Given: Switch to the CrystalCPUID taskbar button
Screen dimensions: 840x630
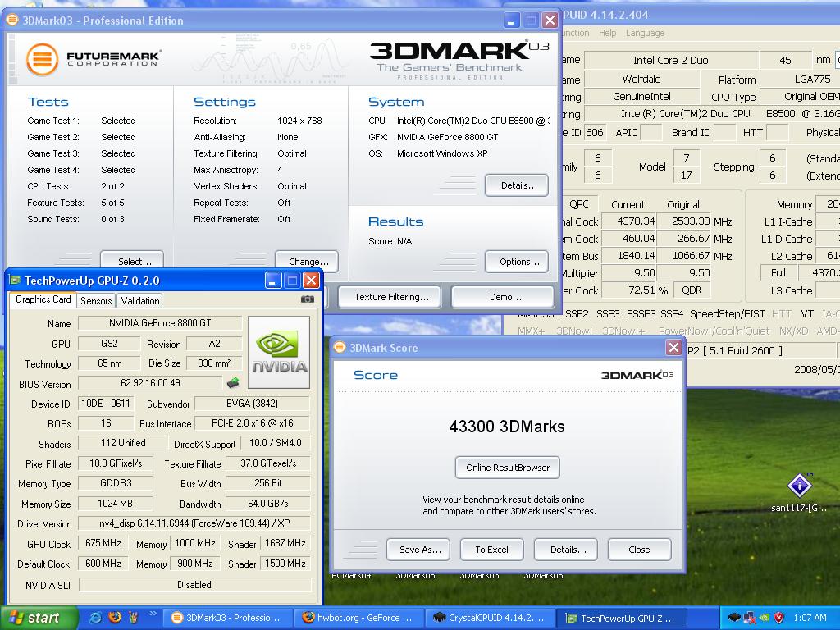Looking at the screenshot, I should (490, 618).
